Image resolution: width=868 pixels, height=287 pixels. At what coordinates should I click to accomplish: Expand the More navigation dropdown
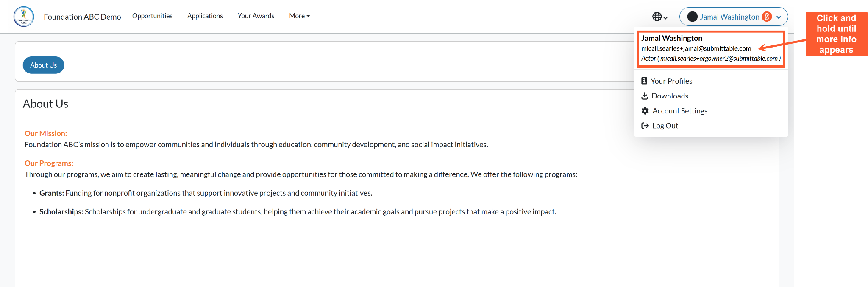(x=300, y=16)
